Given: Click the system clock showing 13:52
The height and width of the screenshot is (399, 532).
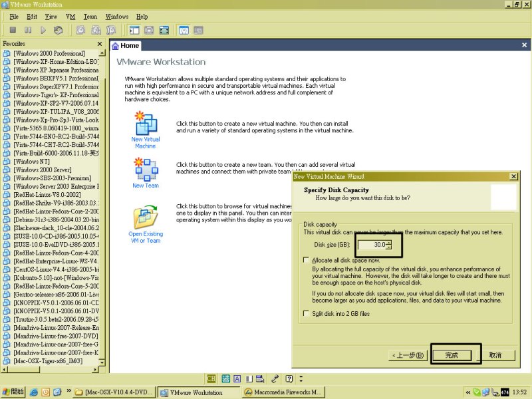Looking at the screenshot, I should pos(519,392).
